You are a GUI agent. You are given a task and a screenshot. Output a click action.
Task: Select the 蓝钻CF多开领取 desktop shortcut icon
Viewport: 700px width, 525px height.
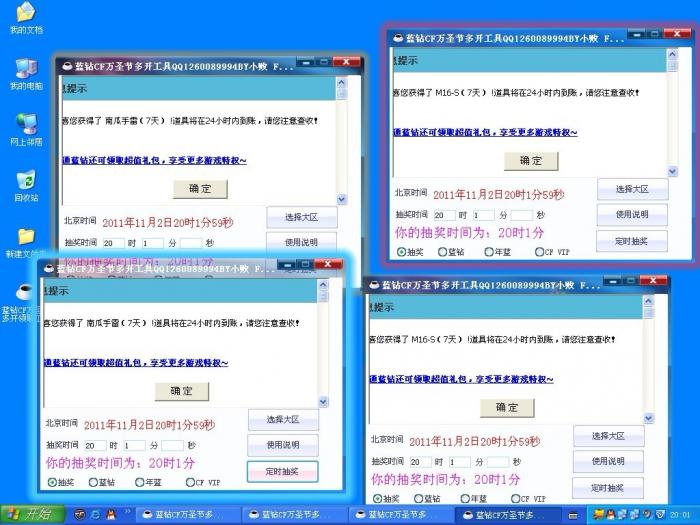tap(20, 302)
